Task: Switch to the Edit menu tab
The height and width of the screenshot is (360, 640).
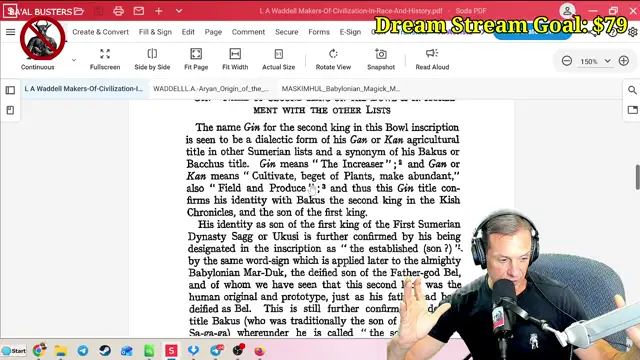Action: click(188, 32)
